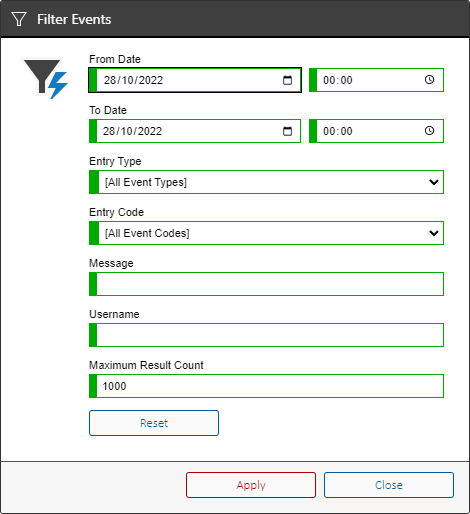Viewport: 470px width, 514px height.
Task: Click the To Date clock icon
Action: click(429, 131)
